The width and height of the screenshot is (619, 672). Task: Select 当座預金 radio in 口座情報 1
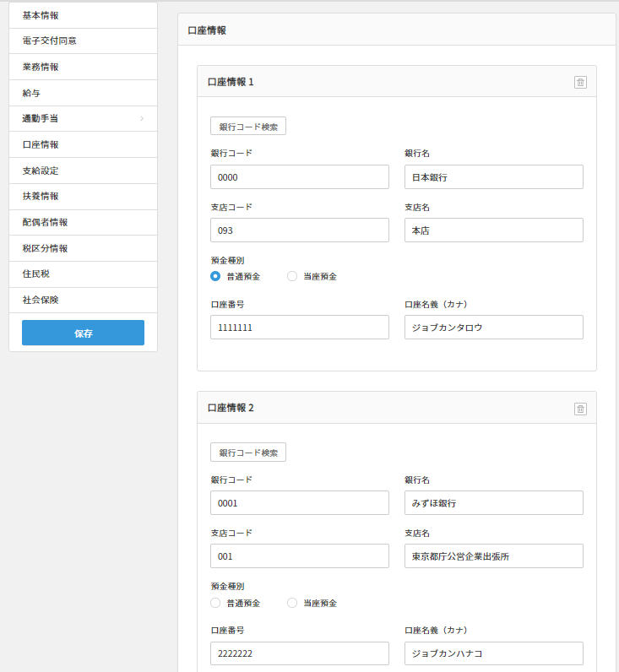292,276
